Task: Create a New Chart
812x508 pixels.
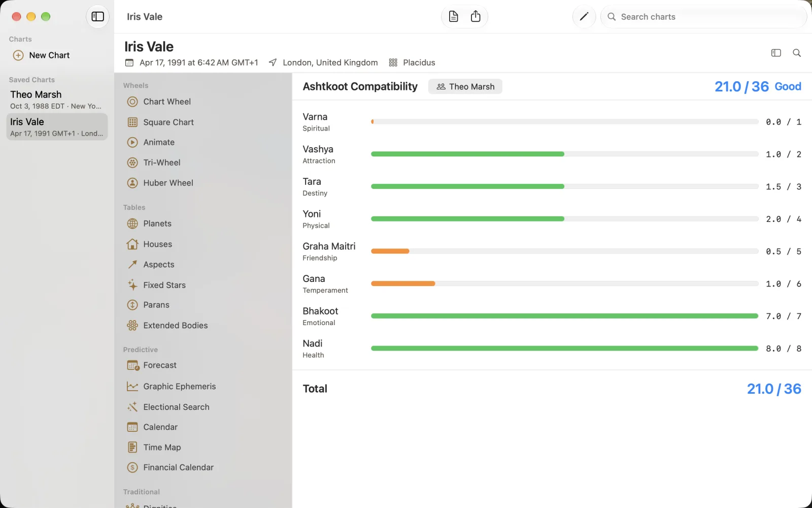Action: (41, 55)
